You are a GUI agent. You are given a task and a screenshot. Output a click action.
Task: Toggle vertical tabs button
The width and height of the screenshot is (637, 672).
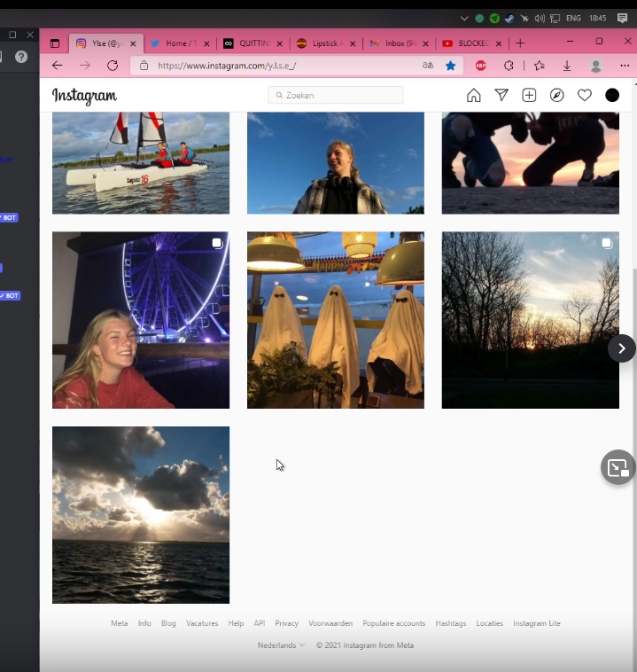point(55,43)
